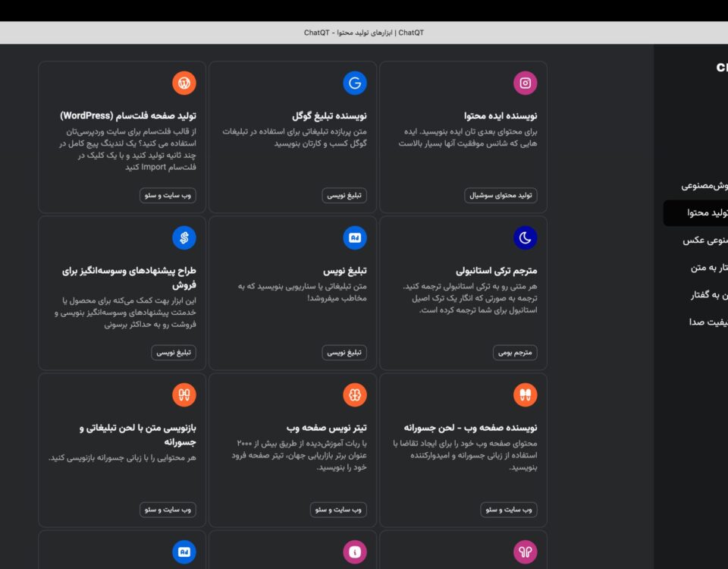The width and height of the screenshot is (728, 569).
Task: Click the Instagram icon on نویسنده ایده محتوا card
Action: click(525, 83)
